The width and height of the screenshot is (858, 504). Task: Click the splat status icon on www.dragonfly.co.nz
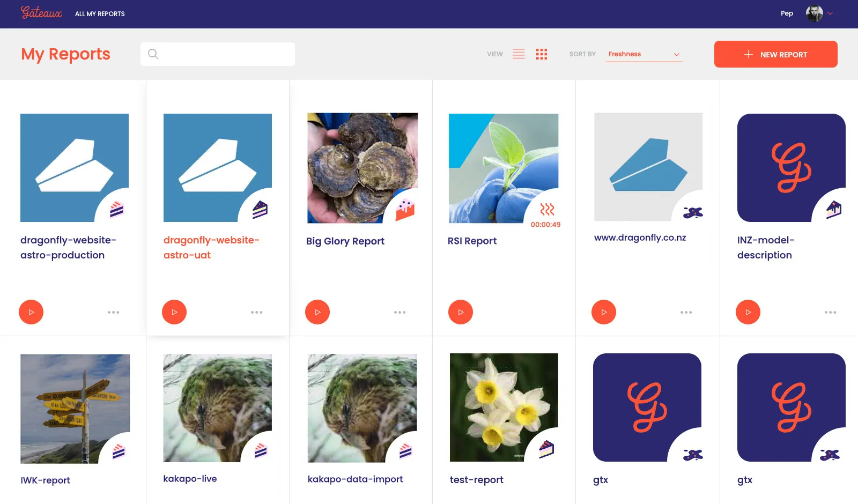[x=693, y=213]
